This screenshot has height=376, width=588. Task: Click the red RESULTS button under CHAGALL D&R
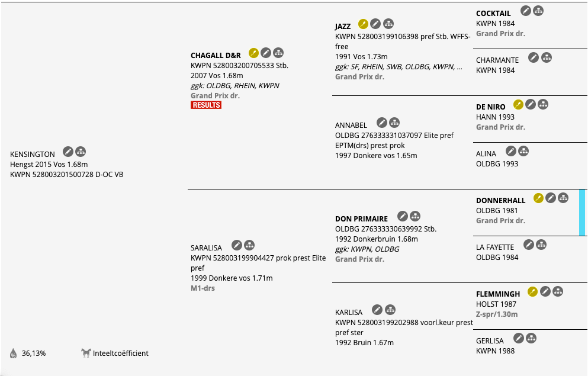pos(206,105)
